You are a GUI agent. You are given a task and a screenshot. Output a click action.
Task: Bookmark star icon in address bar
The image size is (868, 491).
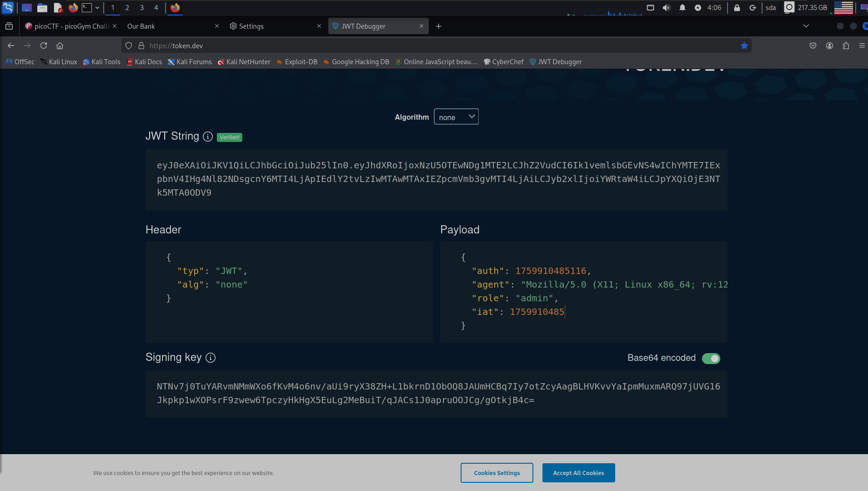pos(744,46)
